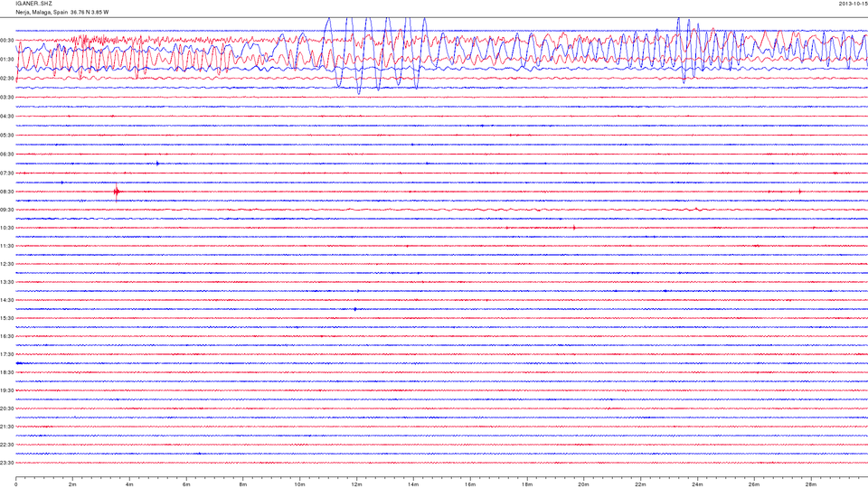The width and height of the screenshot is (868, 488).
Task: Click the 8m tick on the minute axis
Action: click(x=243, y=484)
